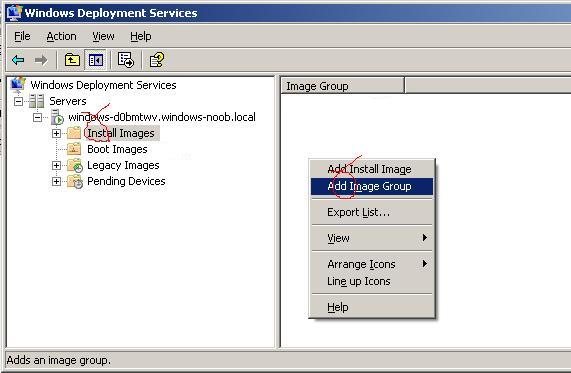Click the root Windows Deployment Services tree icon
The height and width of the screenshot is (373, 571).
tap(18, 85)
